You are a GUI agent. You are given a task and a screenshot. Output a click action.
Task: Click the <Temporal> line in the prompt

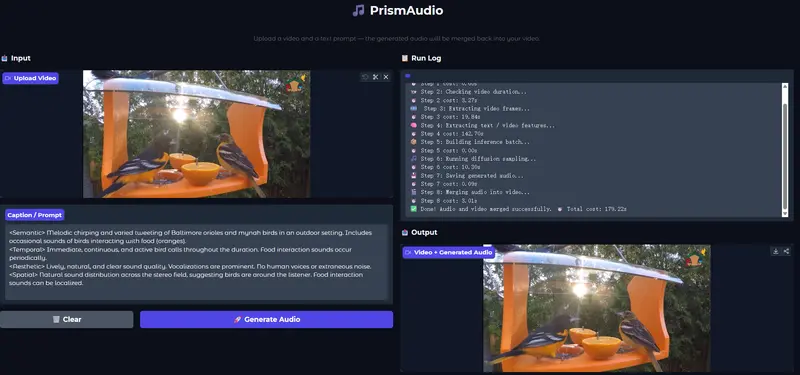[181, 254]
